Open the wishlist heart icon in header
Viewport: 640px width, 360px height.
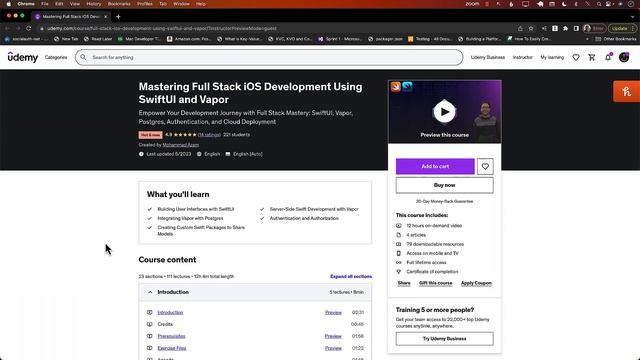[x=576, y=58]
